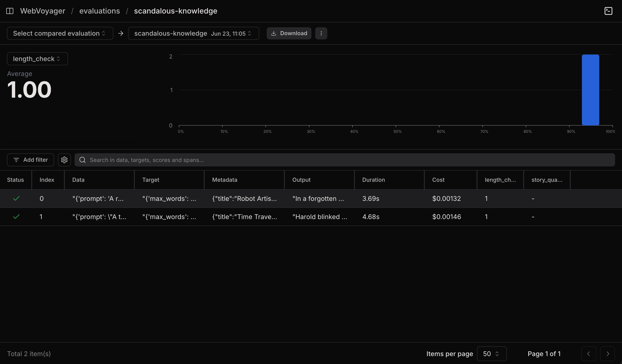Click the data cell "{'prompt': \"A t...

pyautogui.click(x=99, y=217)
